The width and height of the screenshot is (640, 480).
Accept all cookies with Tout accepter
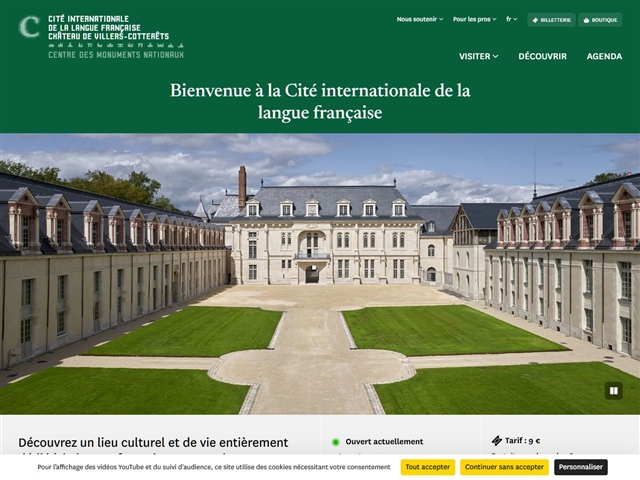pos(427,467)
